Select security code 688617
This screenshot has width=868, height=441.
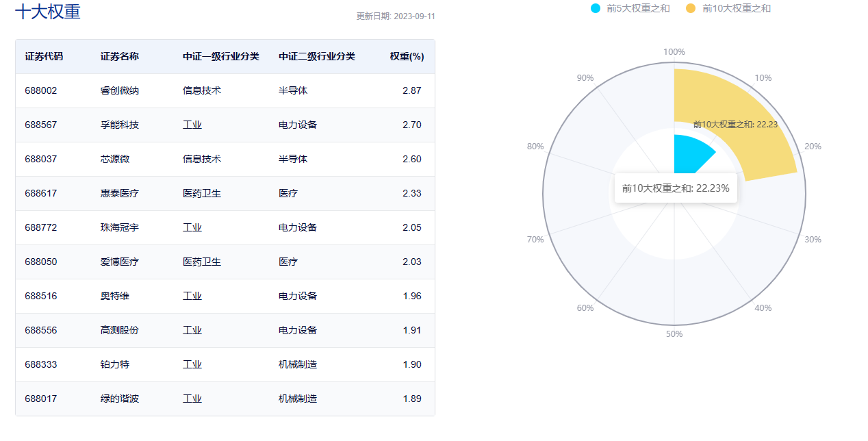click(x=41, y=193)
